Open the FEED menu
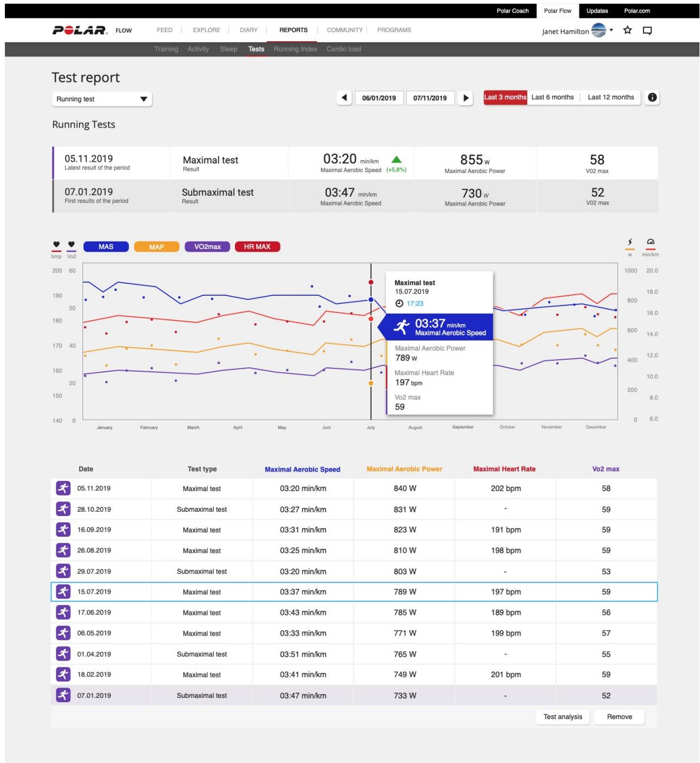Screen dimensions: 700x763 164,30
